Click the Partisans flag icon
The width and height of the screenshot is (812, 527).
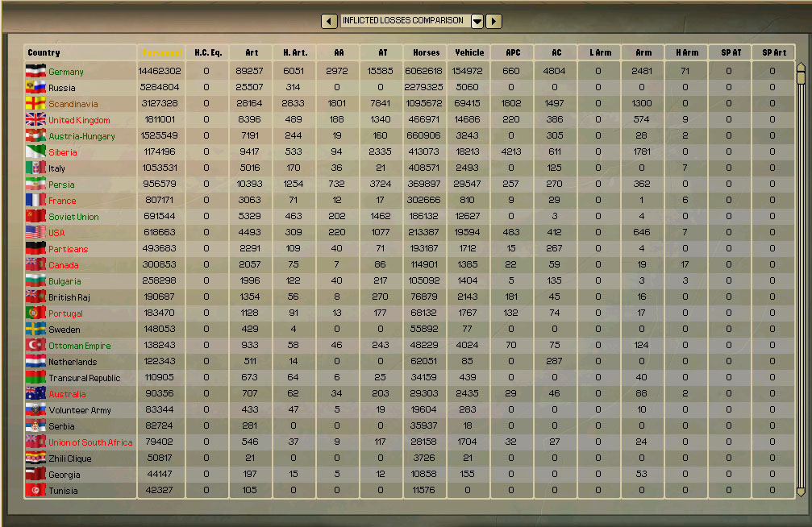35,248
